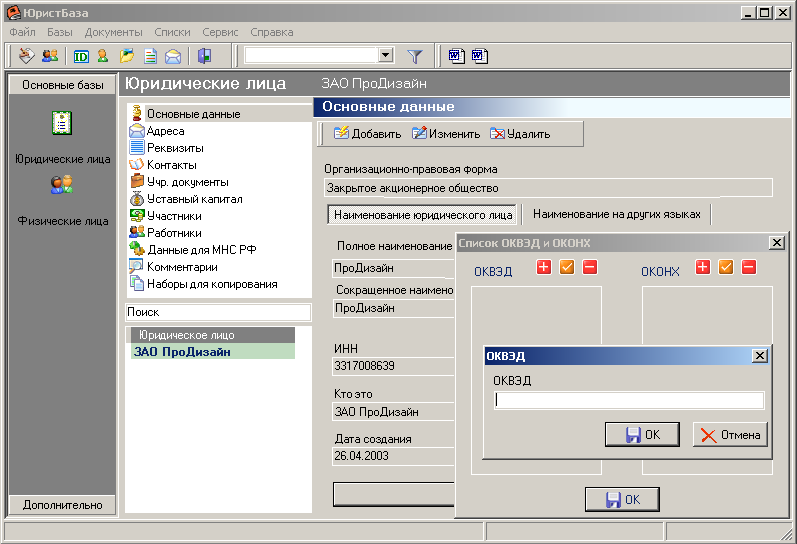Select Контакты in the section list
Image resolution: width=797 pixels, height=544 pixels.
(x=220, y=165)
